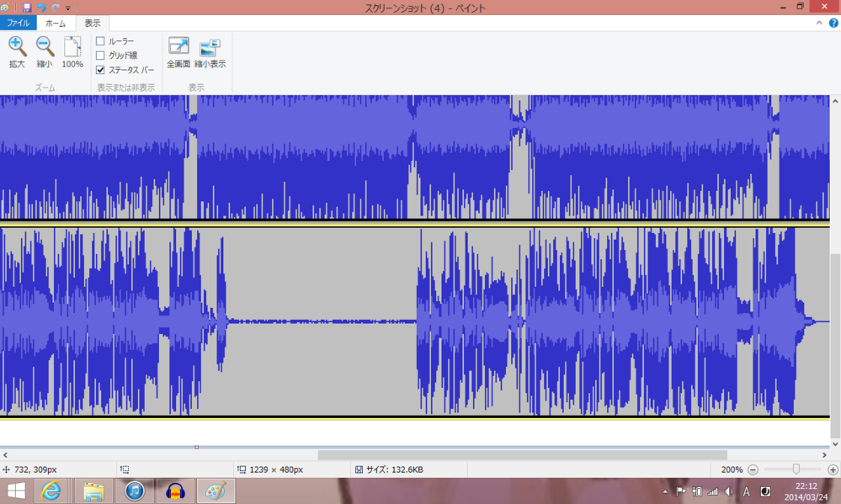Click the horizontal scrollbar left arrow
This screenshot has height=504, width=841.
5,454
